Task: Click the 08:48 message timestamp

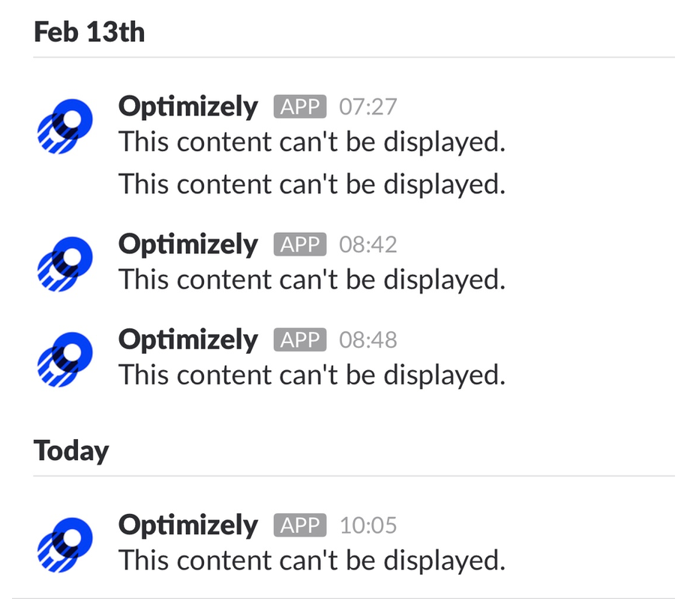Action: (368, 340)
